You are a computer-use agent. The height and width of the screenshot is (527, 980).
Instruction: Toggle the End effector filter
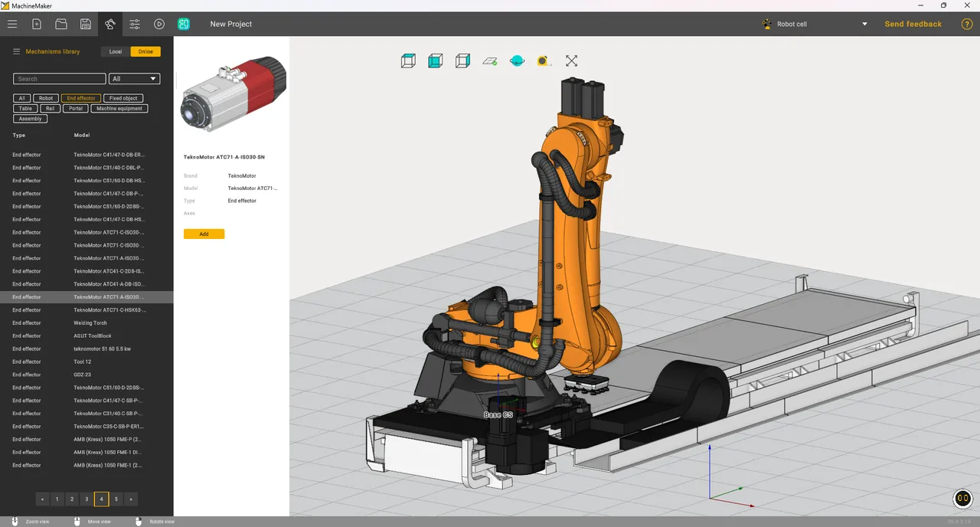coord(81,98)
